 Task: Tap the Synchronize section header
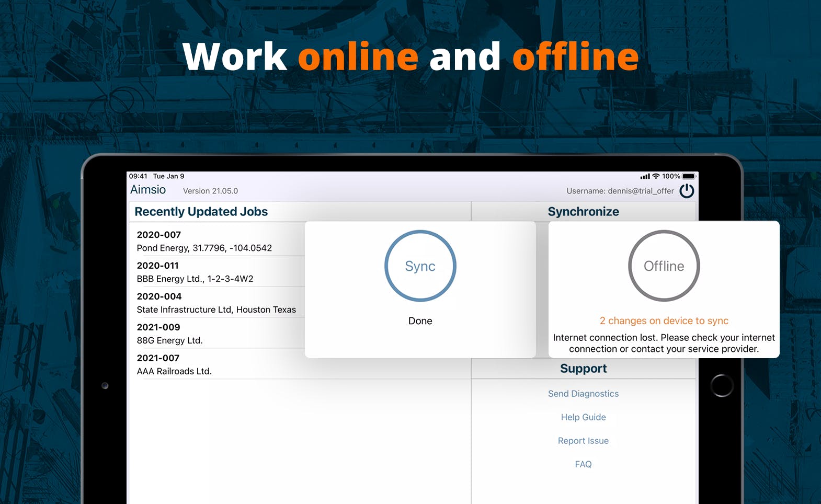[x=584, y=212]
